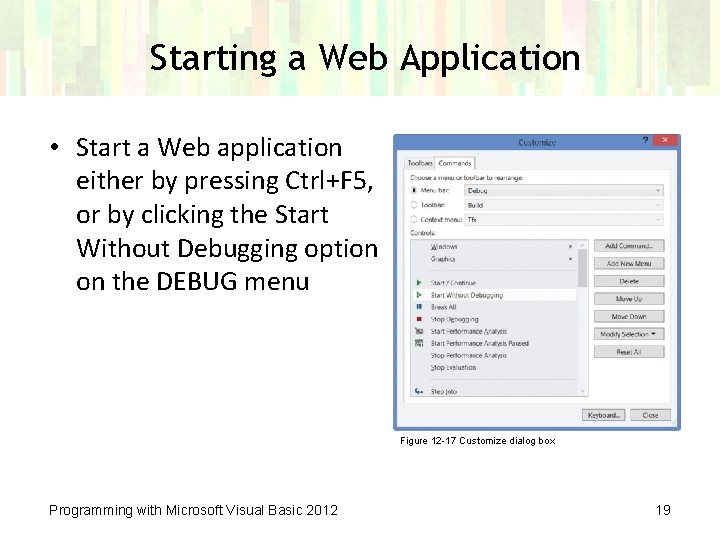Click the footer Programming with Microsoft Visual Basic 2012
720x540 pixels.
coord(193,510)
